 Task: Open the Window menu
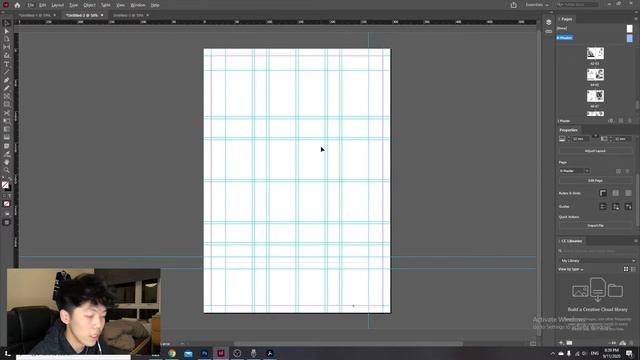pyautogui.click(x=138, y=5)
